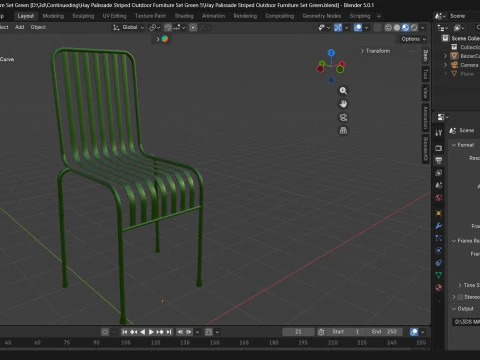The image size is (480, 360).
Task: Click the jump to first frame button
Action: pyautogui.click(x=125, y=332)
